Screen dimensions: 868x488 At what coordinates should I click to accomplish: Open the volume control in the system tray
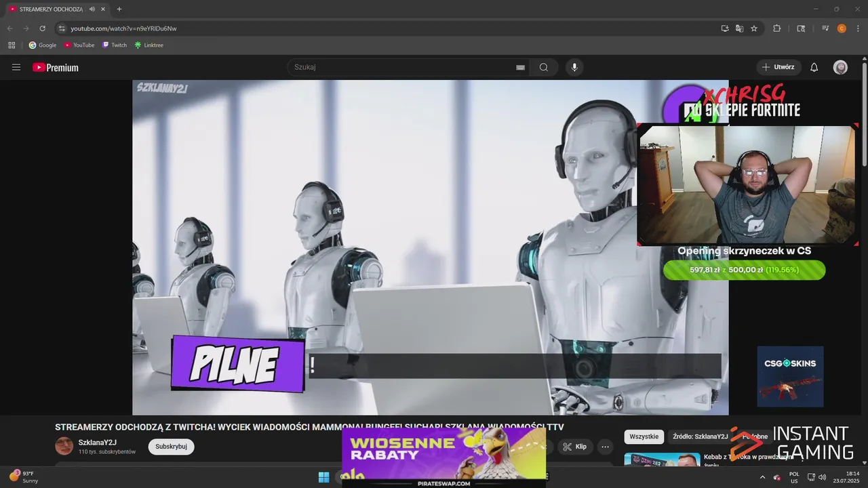[x=823, y=477]
